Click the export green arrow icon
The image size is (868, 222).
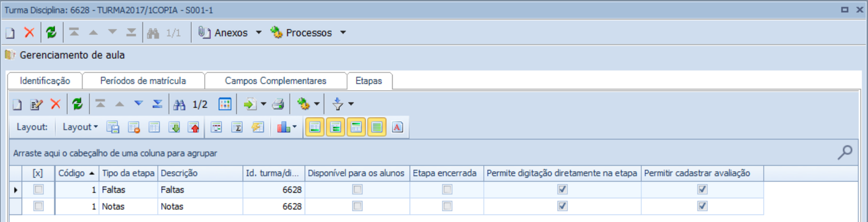[250, 104]
